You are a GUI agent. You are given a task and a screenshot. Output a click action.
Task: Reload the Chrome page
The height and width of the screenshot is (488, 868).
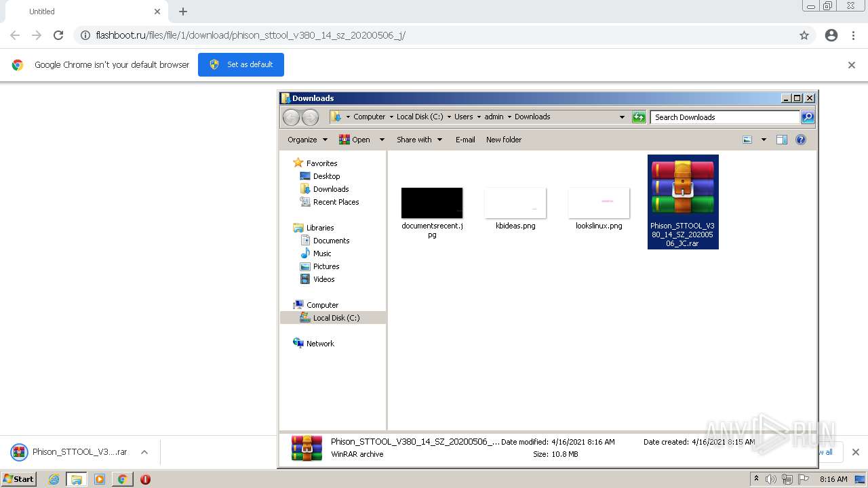click(58, 35)
